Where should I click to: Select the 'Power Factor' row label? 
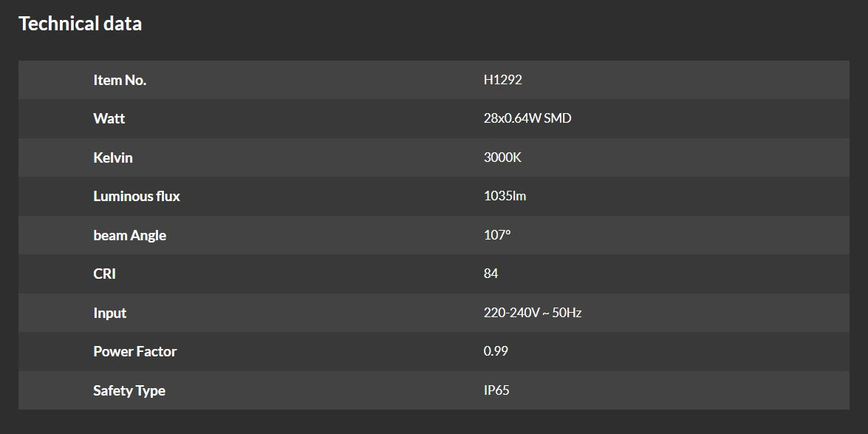point(134,351)
